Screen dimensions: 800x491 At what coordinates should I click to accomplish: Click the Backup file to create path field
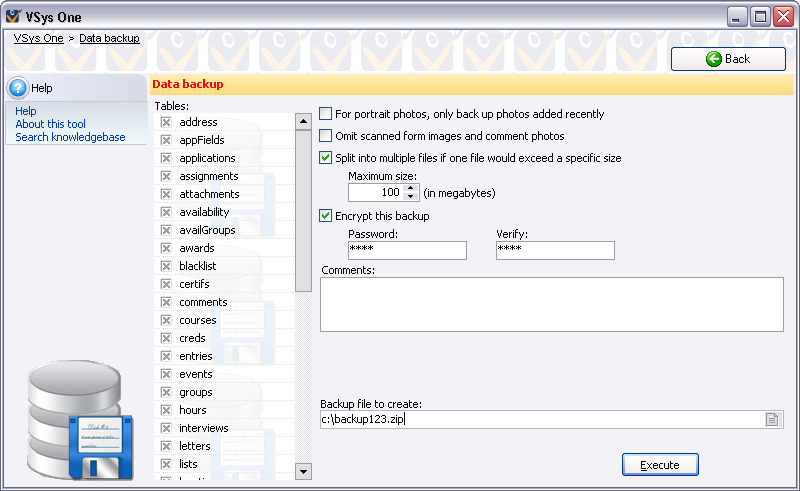pyautogui.click(x=542, y=420)
